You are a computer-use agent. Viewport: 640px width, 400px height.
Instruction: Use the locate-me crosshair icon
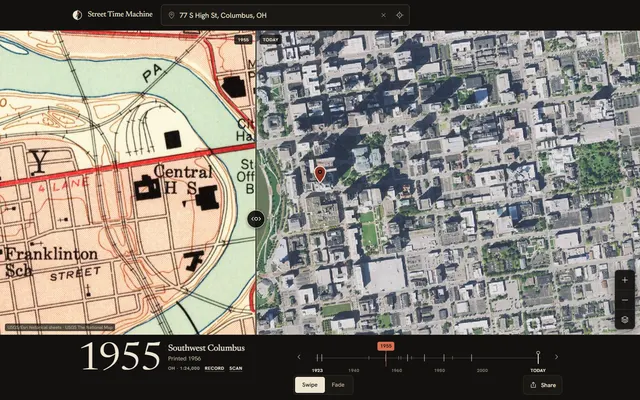400,15
